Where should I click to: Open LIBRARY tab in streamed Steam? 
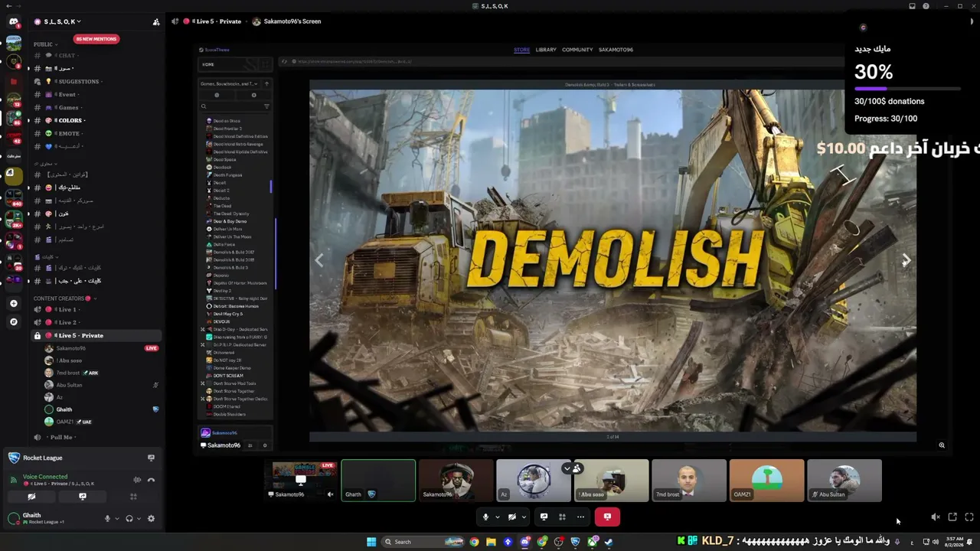[546, 50]
